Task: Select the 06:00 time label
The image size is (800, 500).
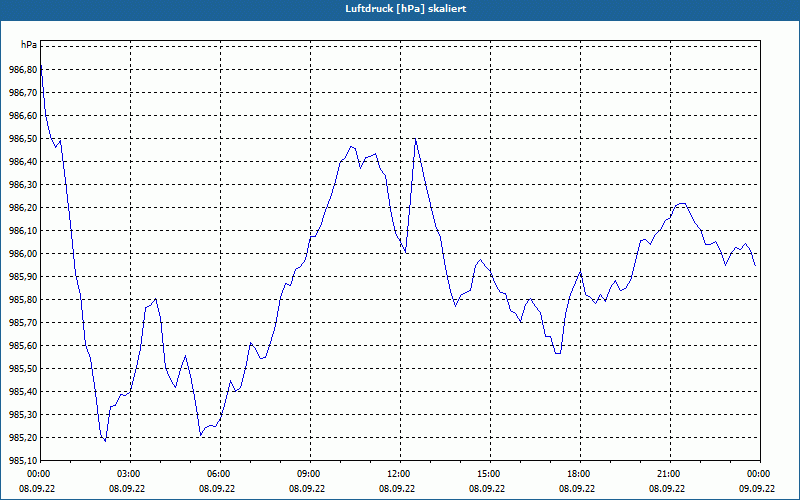Action: click(220, 474)
